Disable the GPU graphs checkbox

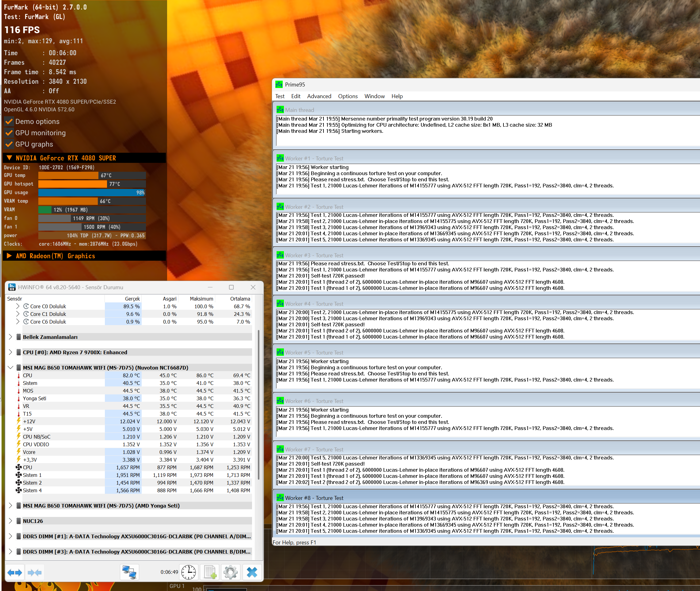click(x=9, y=144)
